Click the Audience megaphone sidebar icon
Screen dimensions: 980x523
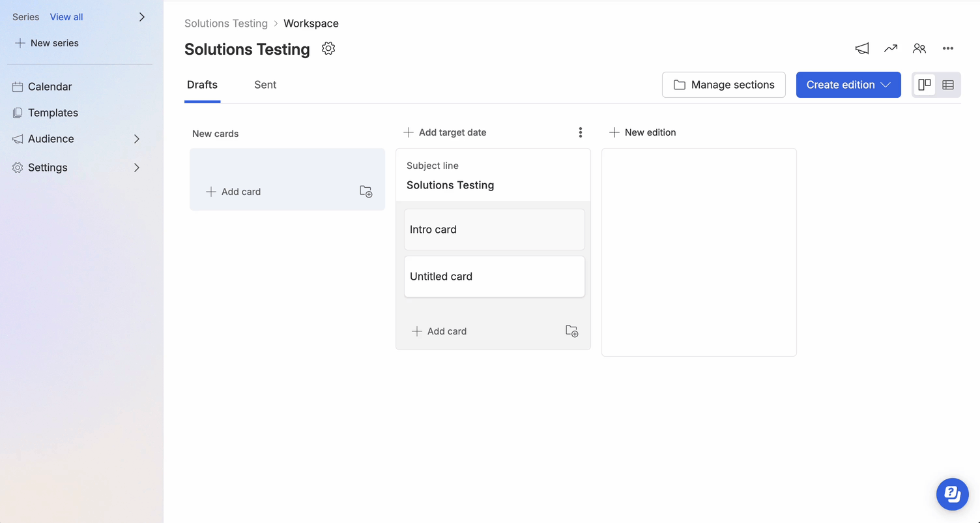18,139
